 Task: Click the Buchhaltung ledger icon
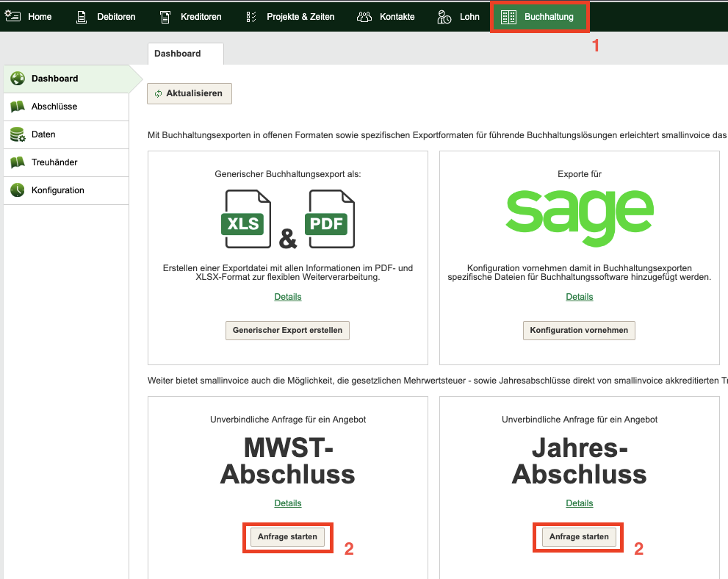click(508, 17)
